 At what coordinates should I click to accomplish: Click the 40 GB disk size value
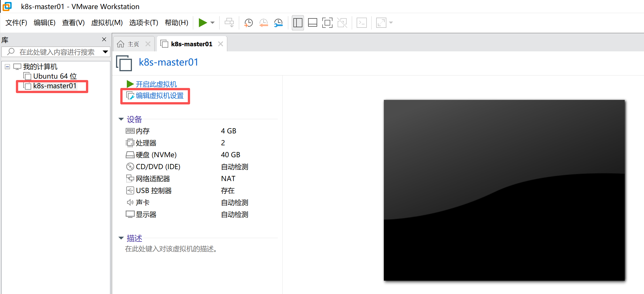[231, 155]
